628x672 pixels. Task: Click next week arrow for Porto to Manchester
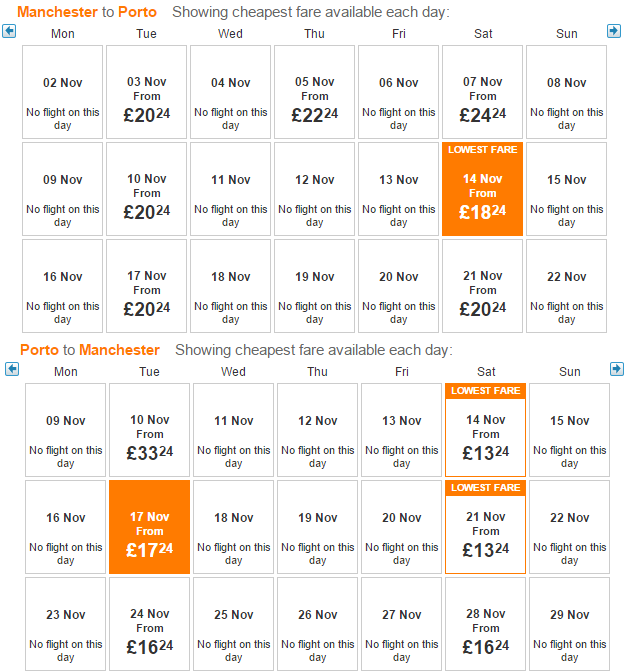(617, 369)
